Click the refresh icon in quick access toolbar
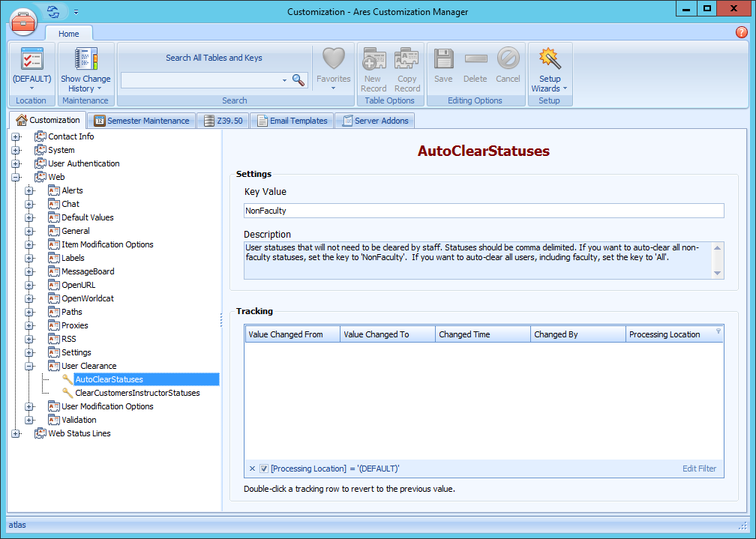The image size is (756, 539). [x=51, y=11]
